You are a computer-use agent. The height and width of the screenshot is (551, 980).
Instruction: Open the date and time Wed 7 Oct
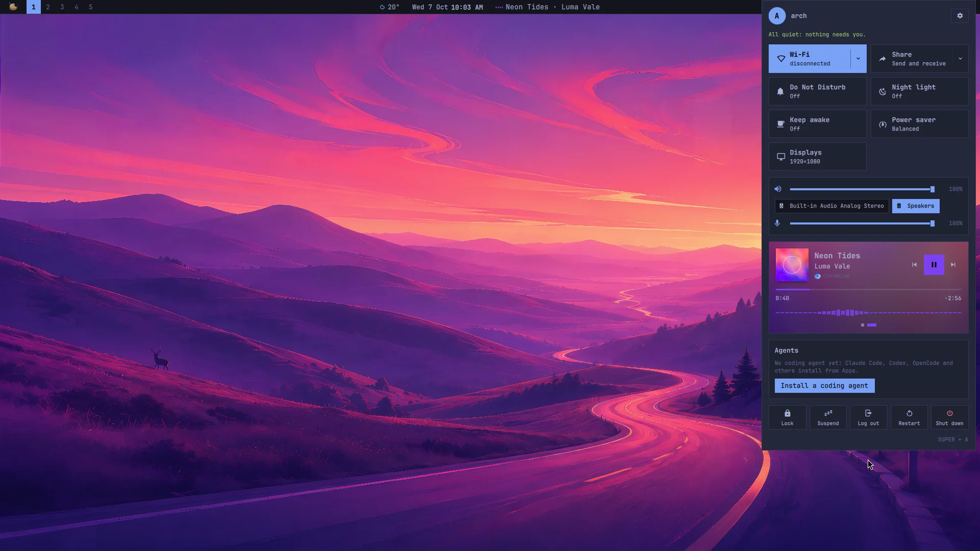pos(447,7)
